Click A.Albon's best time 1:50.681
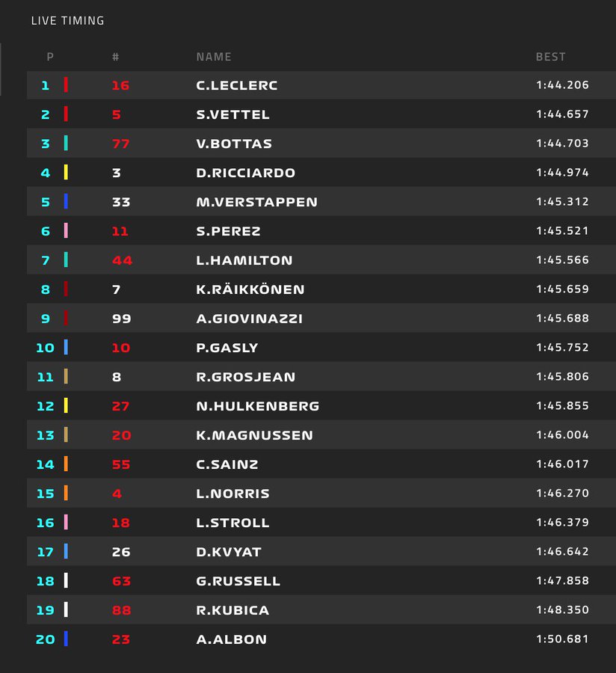The width and height of the screenshot is (616, 673). [x=562, y=639]
